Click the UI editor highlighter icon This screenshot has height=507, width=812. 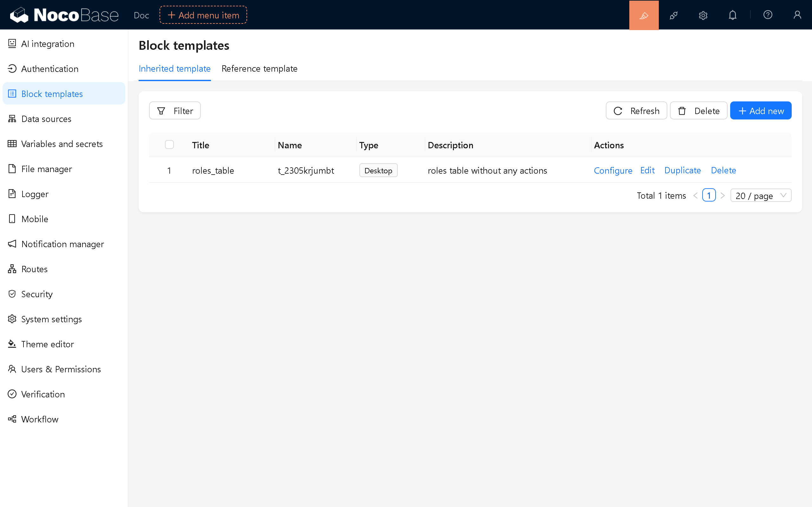[x=644, y=15]
